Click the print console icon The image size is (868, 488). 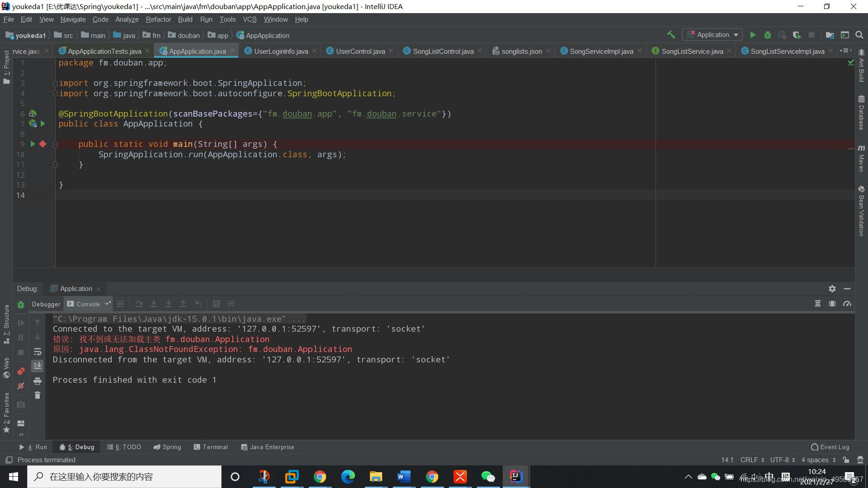tap(38, 380)
